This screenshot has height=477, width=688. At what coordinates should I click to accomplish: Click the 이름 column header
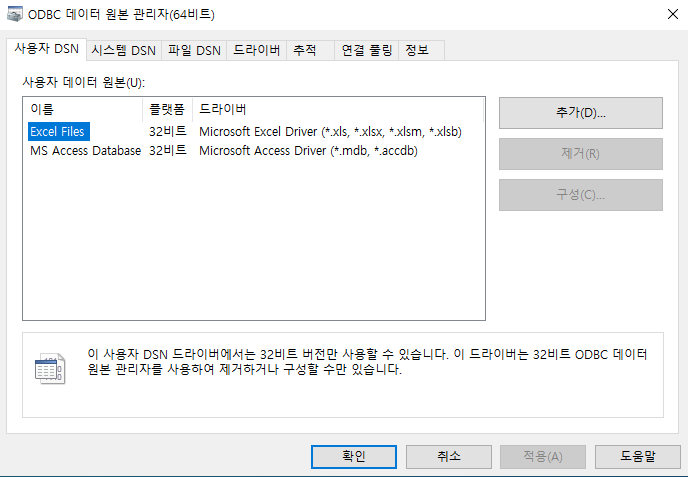point(83,108)
